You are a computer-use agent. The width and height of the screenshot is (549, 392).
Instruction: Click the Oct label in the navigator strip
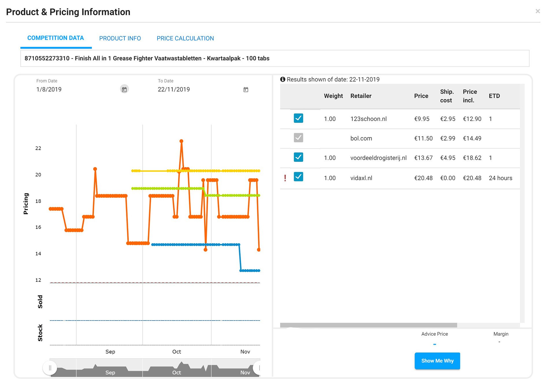coord(177,372)
